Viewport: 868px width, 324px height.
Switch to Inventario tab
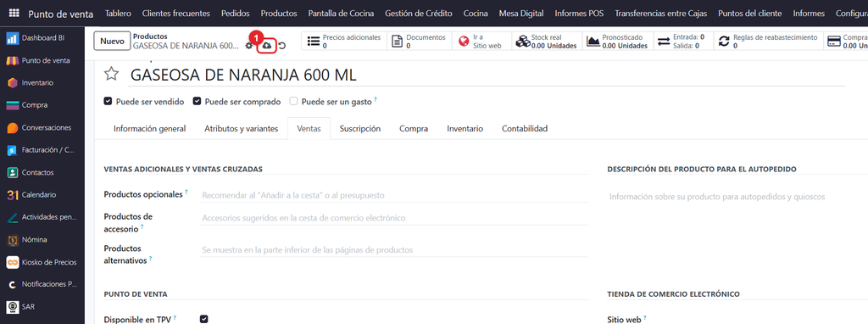[465, 128]
